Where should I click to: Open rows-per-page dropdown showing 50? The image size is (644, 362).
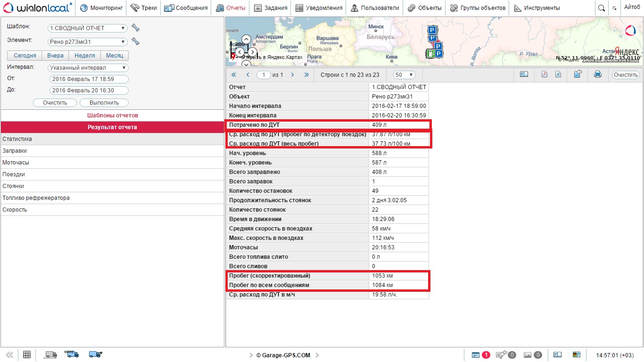[405, 75]
